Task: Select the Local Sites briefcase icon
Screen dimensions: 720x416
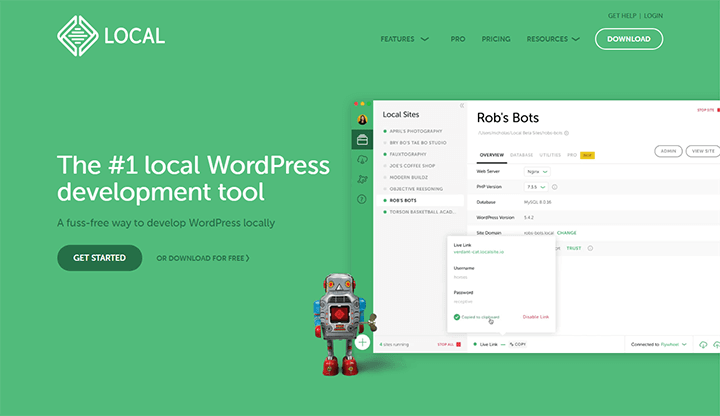Action: (362, 140)
